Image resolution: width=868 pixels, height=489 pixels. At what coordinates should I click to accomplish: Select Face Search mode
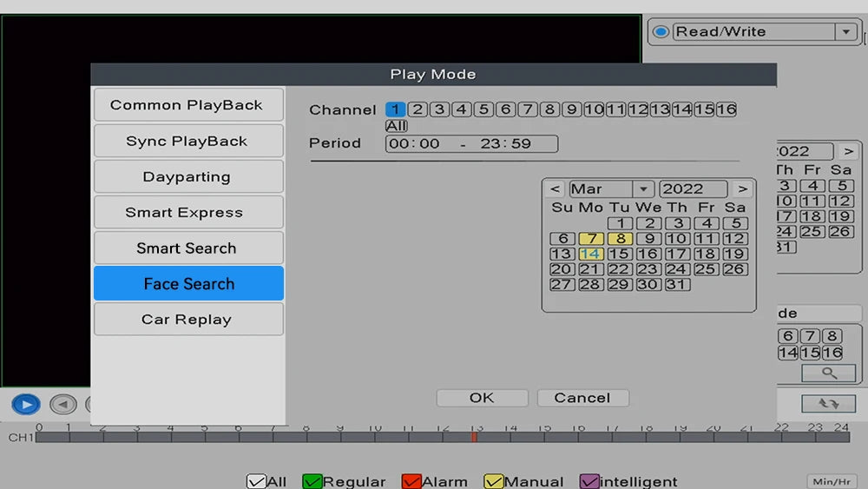(188, 283)
